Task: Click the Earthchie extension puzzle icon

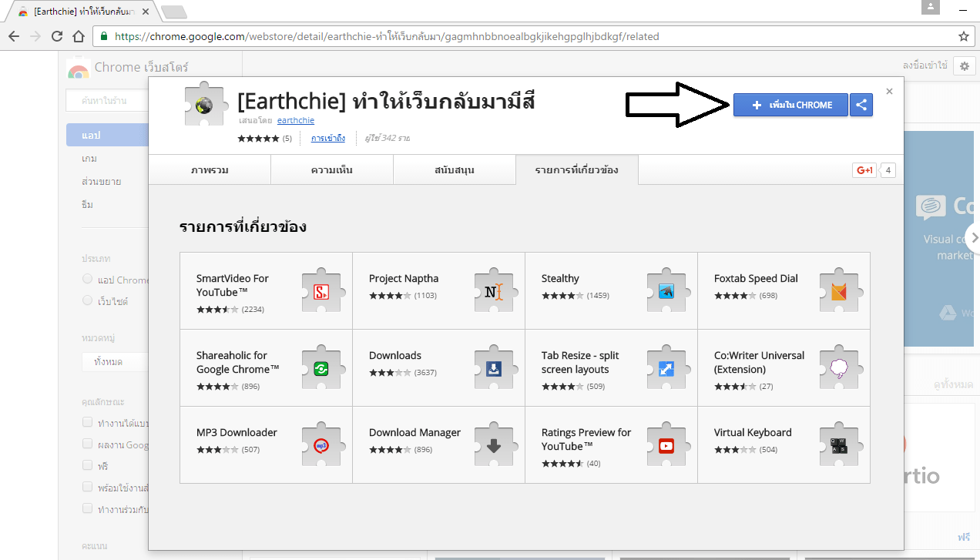Action: [x=205, y=105]
